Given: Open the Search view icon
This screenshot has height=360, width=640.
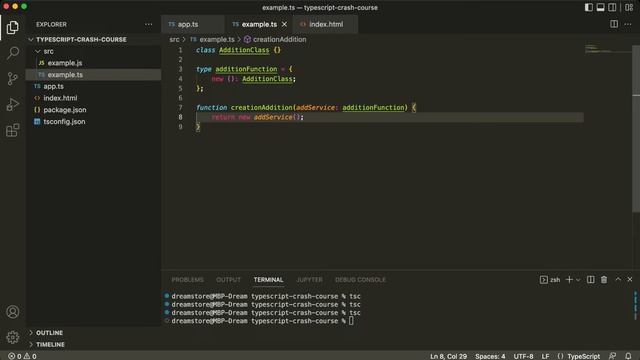Looking at the screenshot, I should click(x=13, y=53).
